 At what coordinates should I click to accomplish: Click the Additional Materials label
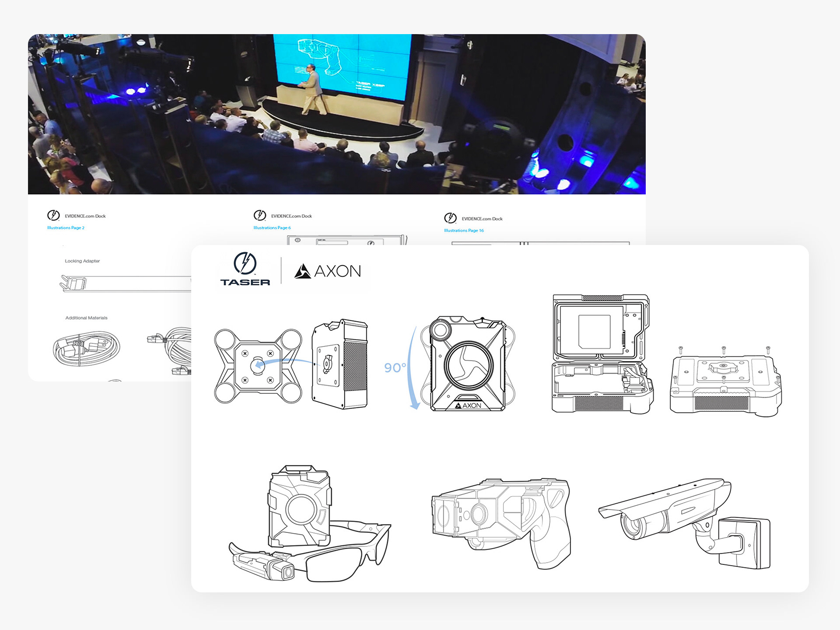point(86,318)
